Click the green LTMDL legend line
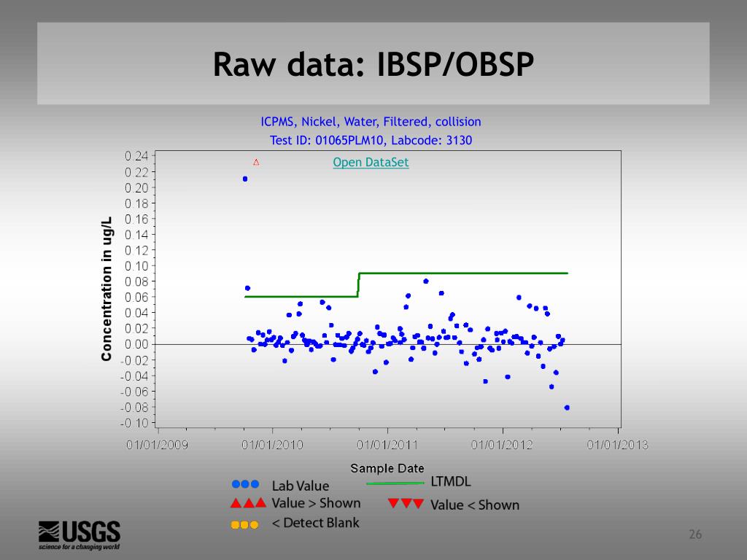Screen dimensions: 747x560 pyautogui.click(x=395, y=483)
